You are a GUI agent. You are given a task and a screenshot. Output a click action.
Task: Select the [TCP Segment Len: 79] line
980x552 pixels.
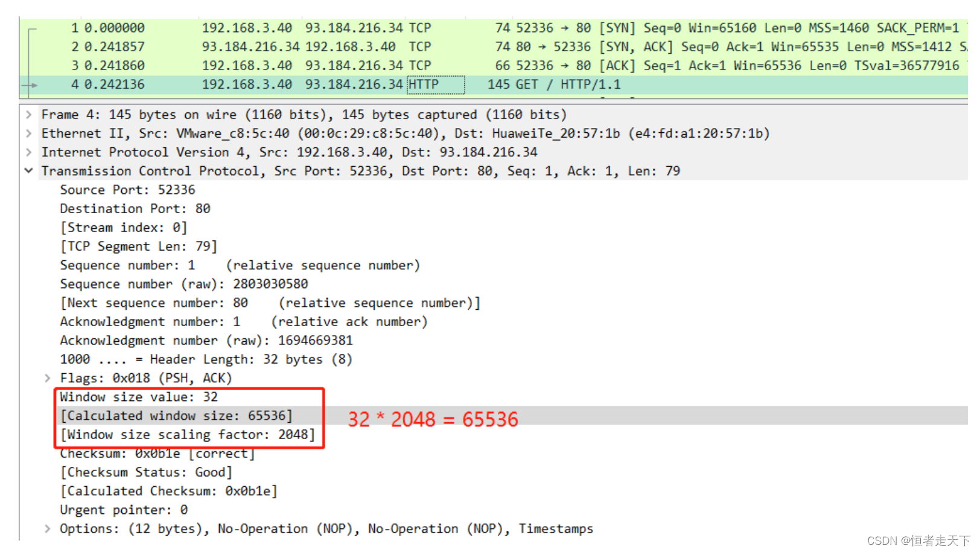[x=139, y=246]
